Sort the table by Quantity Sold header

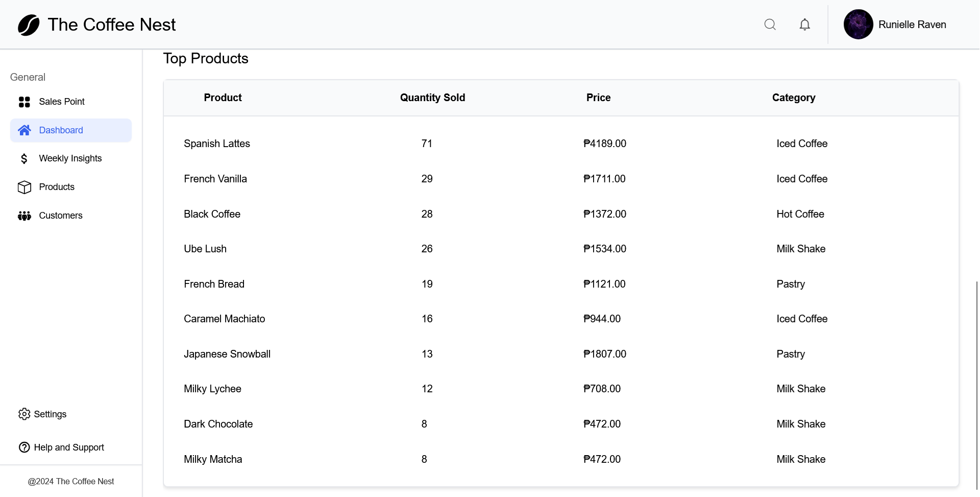[x=432, y=98]
